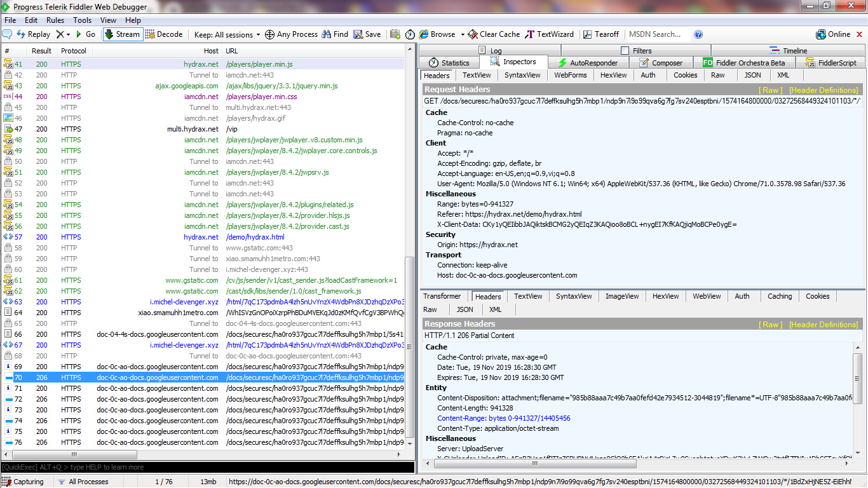Click the timer stopwatch toolbar icon
The height and width of the screenshot is (488, 868).
click(x=410, y=34)
